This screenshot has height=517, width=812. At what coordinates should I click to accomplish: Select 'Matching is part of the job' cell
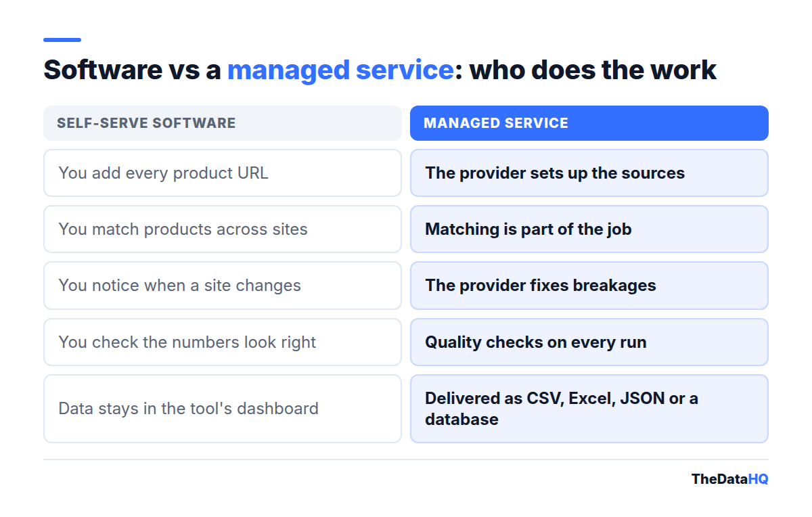coord(589,229)
